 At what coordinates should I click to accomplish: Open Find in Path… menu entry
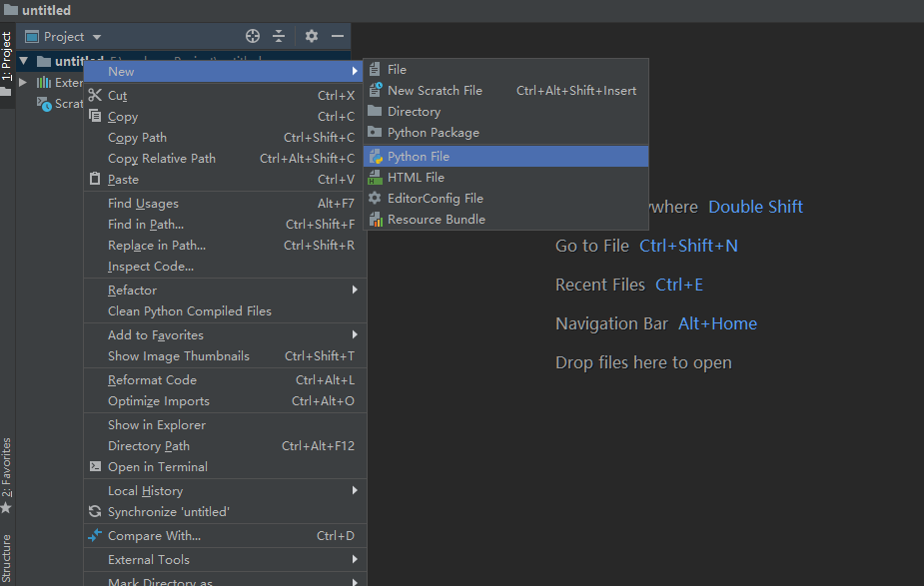[225, 225]
